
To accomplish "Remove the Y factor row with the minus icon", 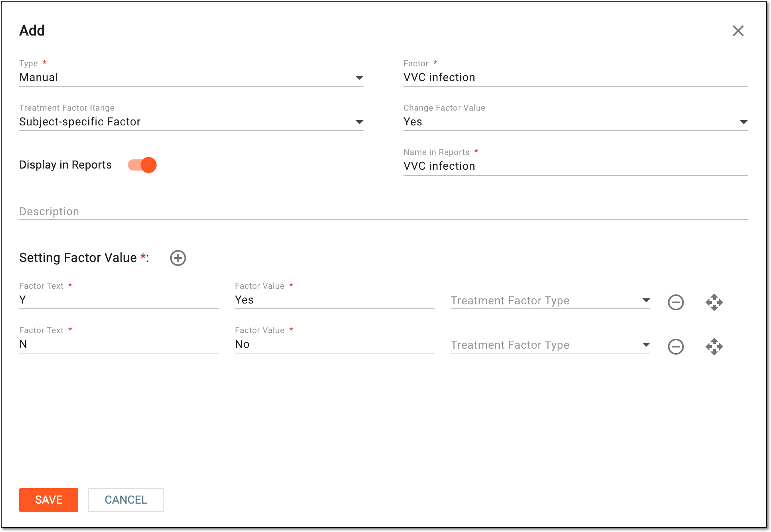I will click(x=676, y=302).
